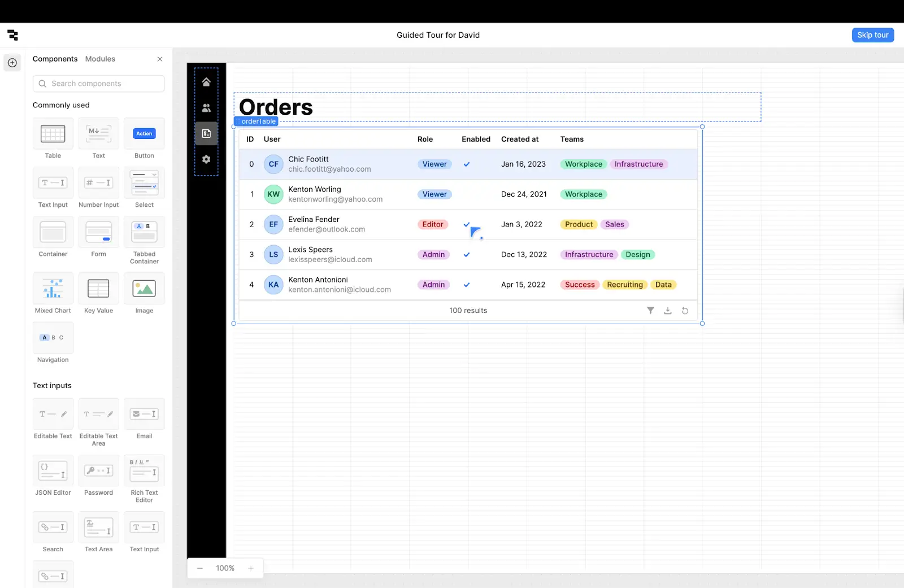Select the Button component labeled Action
Screen dimensions: 904x588
144,133
